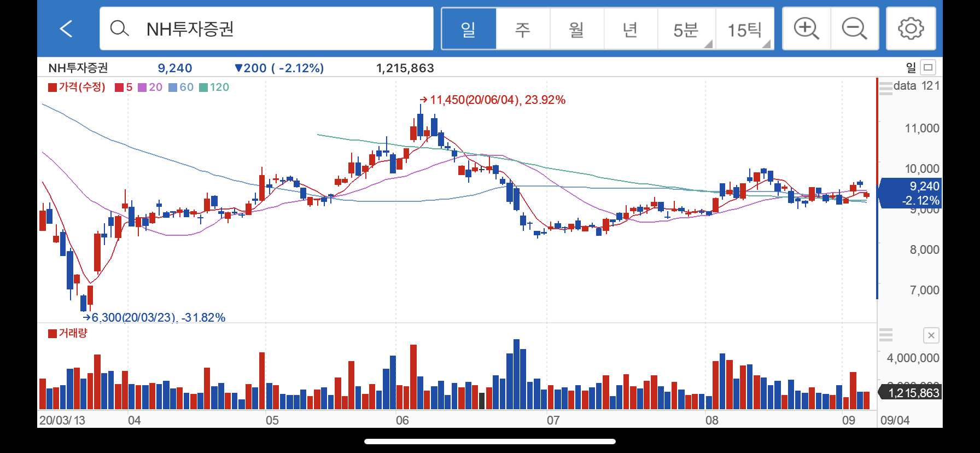The height and width of the screenshot is (453, 980).
Task: Toggle the 5-day moving average legend
Action: click(x=124, y=87)
